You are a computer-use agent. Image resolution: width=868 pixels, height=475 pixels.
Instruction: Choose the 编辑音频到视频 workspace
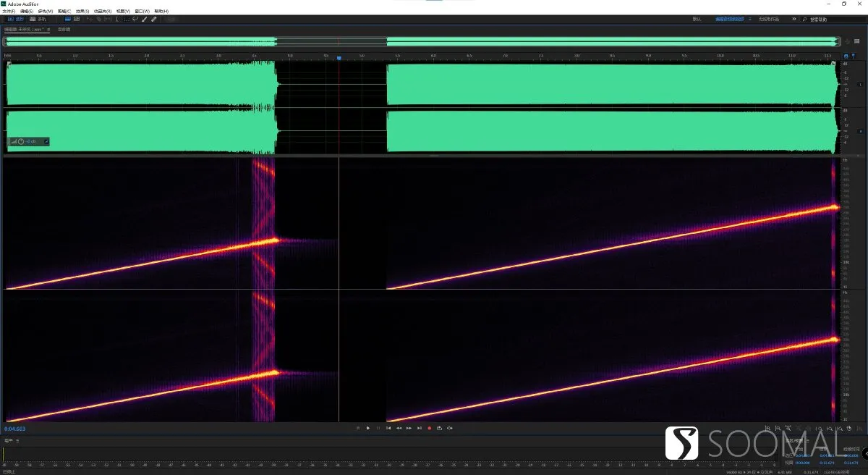pyautogui.click(x=729, y=19)
